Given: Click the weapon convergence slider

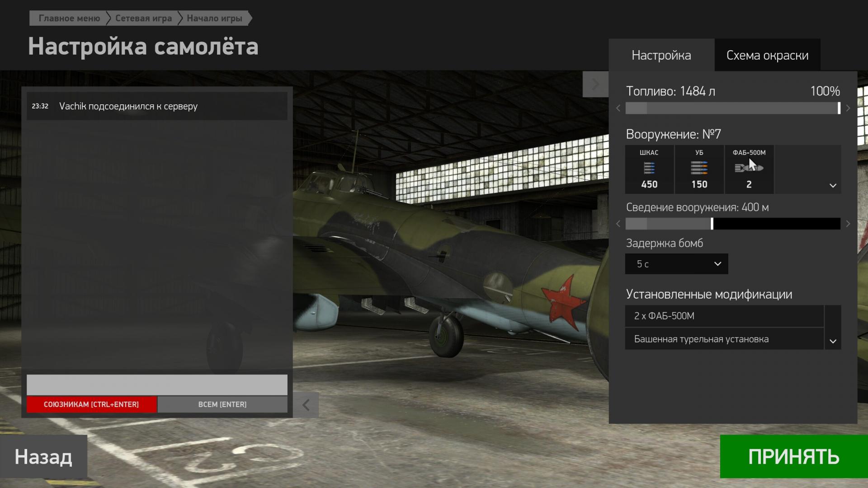Looking at the screenshot, I should (733, 224).
